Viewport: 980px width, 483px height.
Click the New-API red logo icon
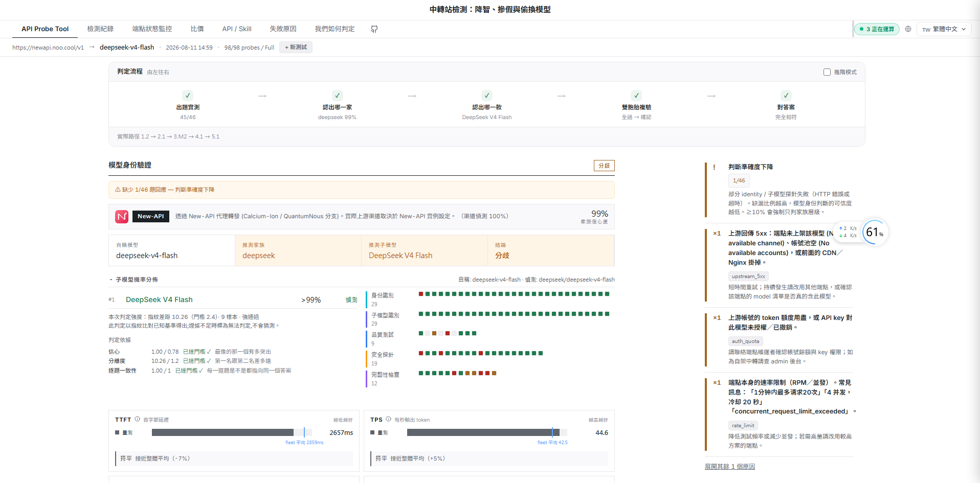pyautogui.click(x=122, y=217)
